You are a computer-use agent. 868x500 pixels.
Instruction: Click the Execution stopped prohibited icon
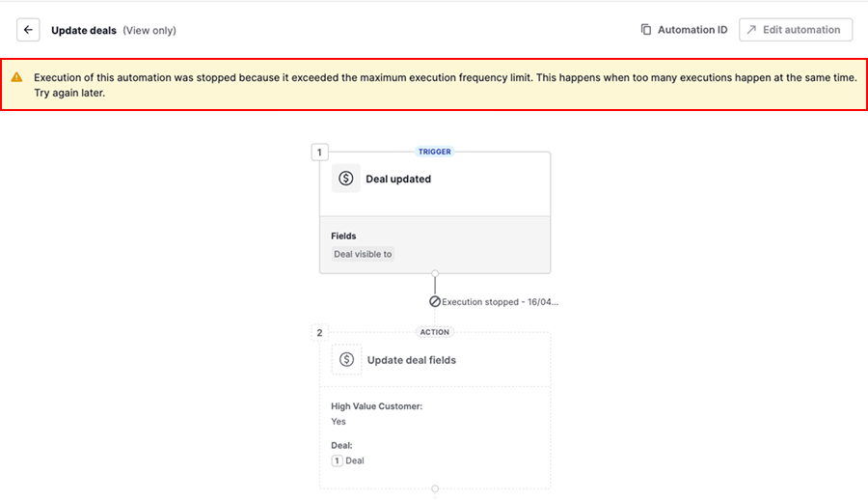click(x=435, y=301)
